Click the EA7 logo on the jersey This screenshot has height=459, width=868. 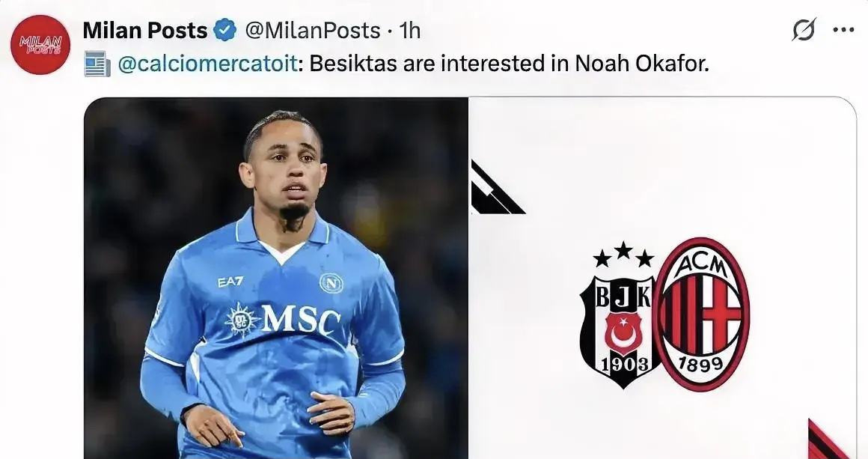pos(230,282)
